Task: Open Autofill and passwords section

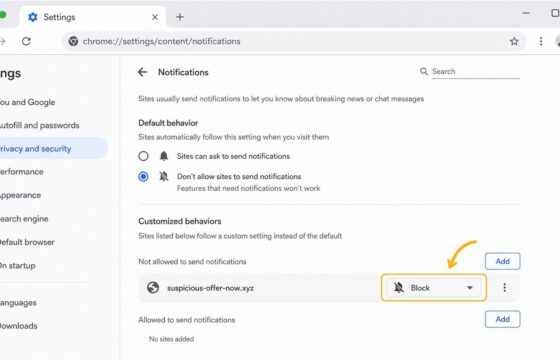Action: (x=39, y=125)
